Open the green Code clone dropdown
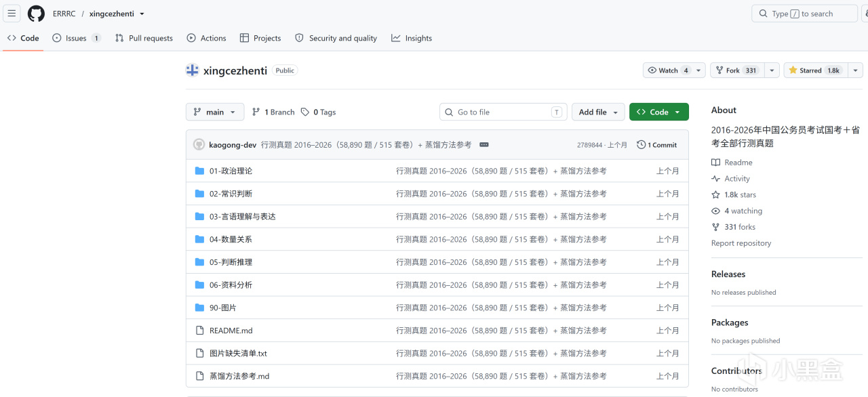The image size is (868, 397). (659, 112)
